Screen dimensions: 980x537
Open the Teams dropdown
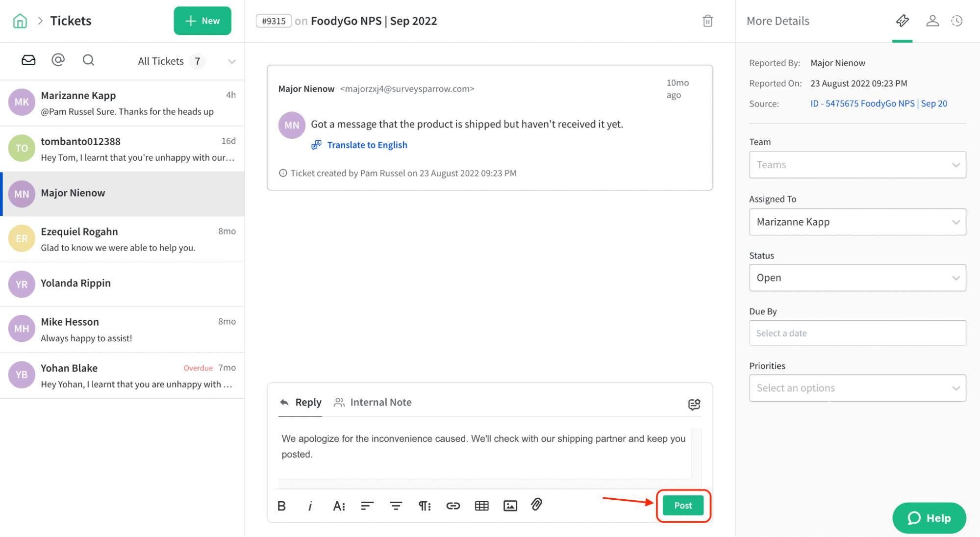(x=857, y=165)
